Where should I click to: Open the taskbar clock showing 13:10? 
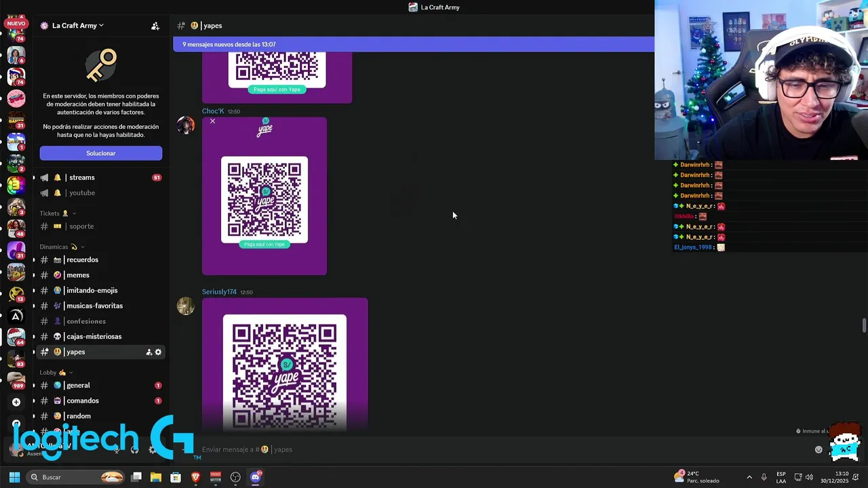point(835,477)
